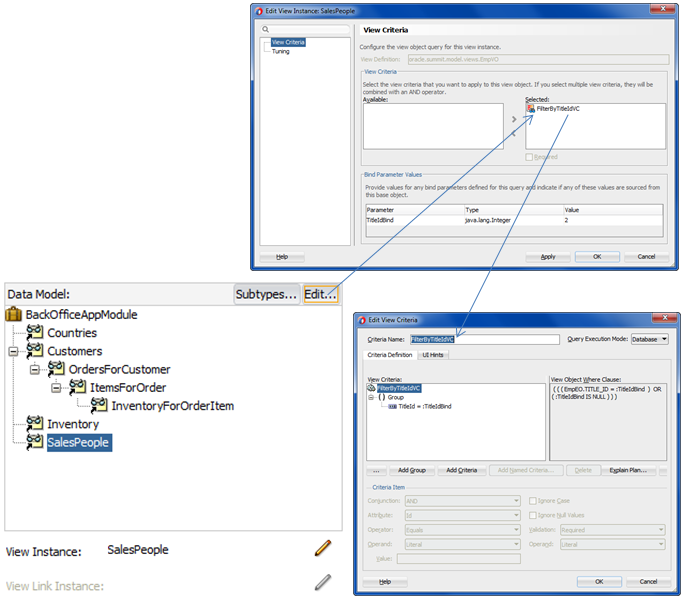Select TitleId = :TitleIdBind criteria item text

click(x=425, y=406)
